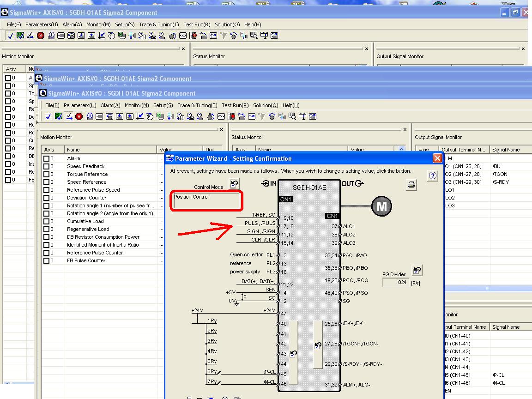
Task: Click the '/S-RDY' signal name cell
Action: (x=501, y=182)
